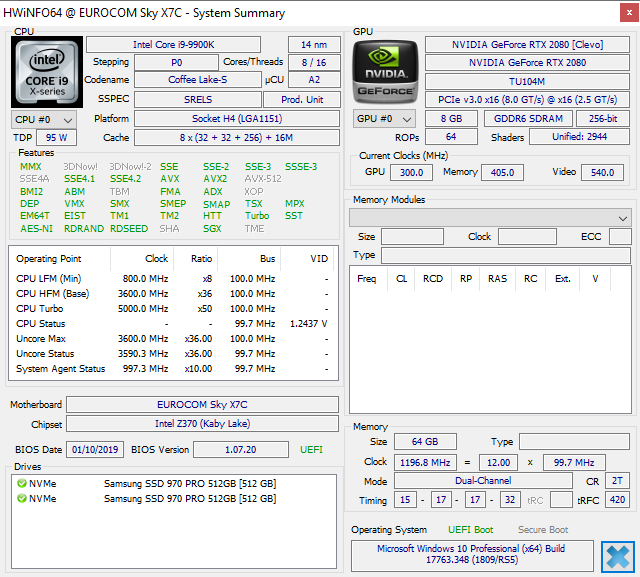
Task: Click the Secure Boot label
Action: coord(543,530)
